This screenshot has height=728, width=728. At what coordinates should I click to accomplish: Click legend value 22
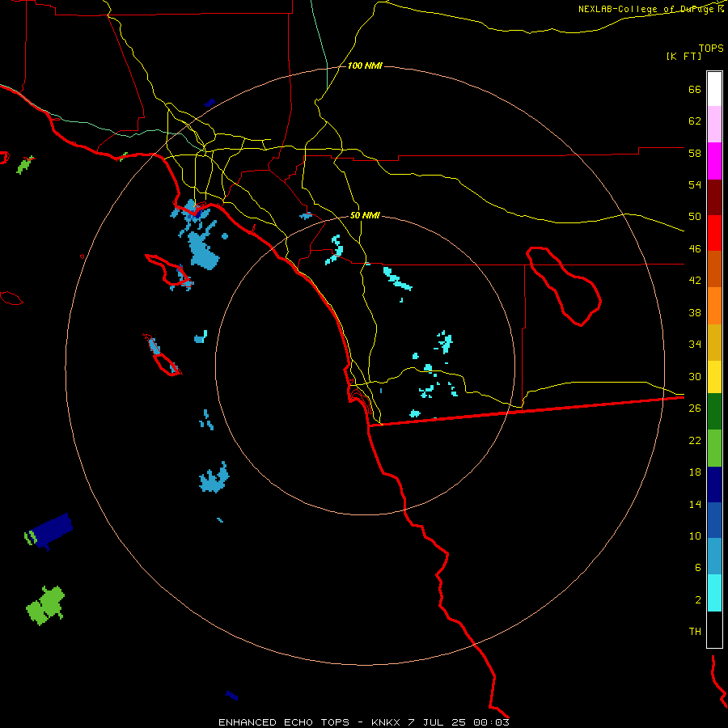click(695, 440)
